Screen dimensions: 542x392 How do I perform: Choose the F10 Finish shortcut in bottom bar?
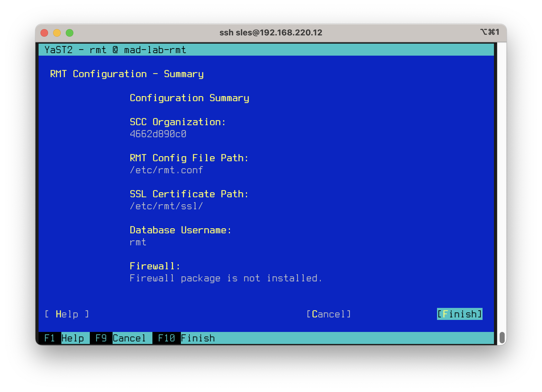point(186,338)
